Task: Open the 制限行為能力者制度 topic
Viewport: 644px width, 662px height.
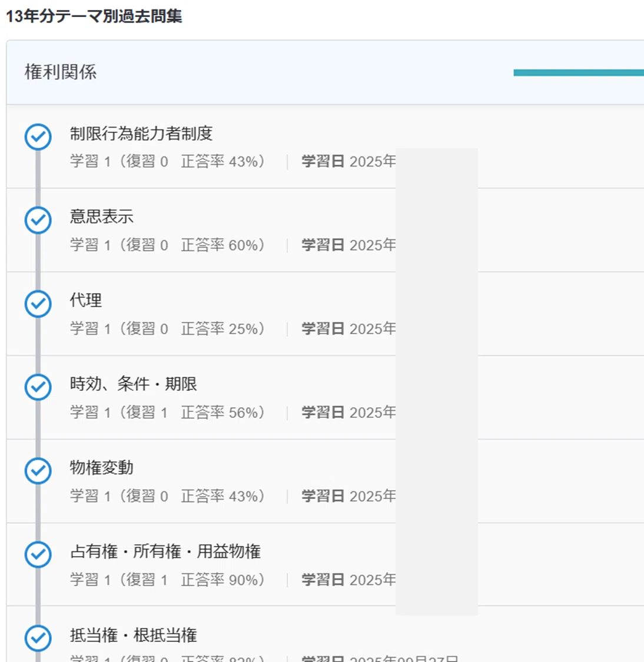Action: pos(141,134)
